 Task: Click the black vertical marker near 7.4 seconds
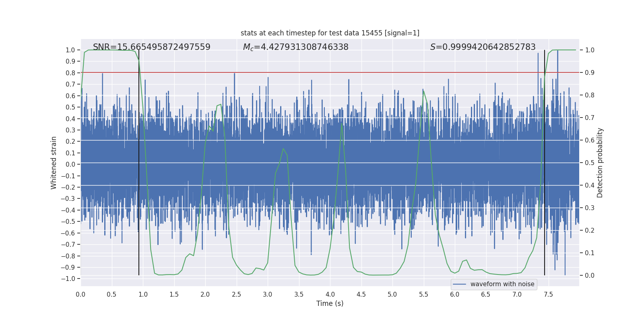(545, 161)
